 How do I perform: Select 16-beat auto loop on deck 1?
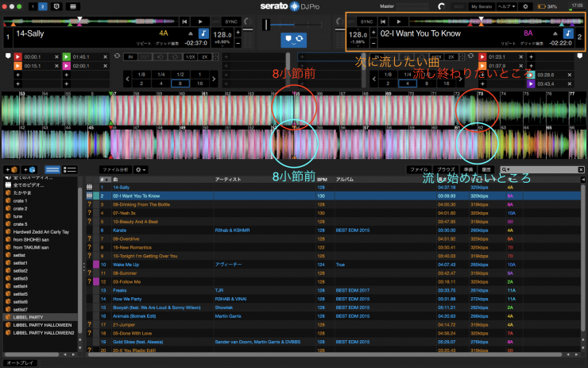click(x=199, y=83)
